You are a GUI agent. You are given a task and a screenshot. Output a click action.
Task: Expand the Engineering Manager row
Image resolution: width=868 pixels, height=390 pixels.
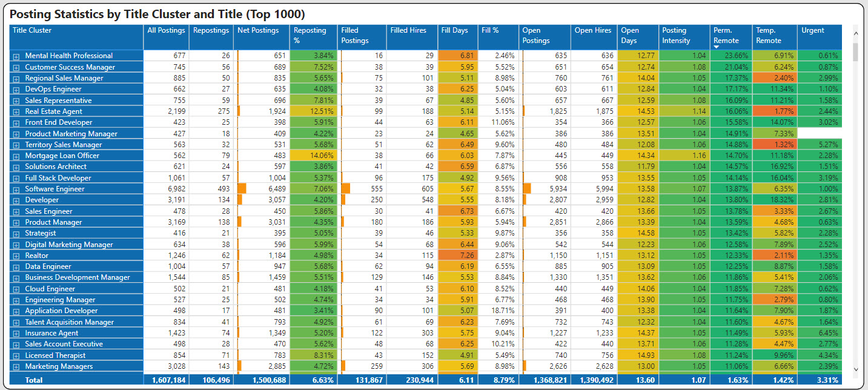pos(16,300)
